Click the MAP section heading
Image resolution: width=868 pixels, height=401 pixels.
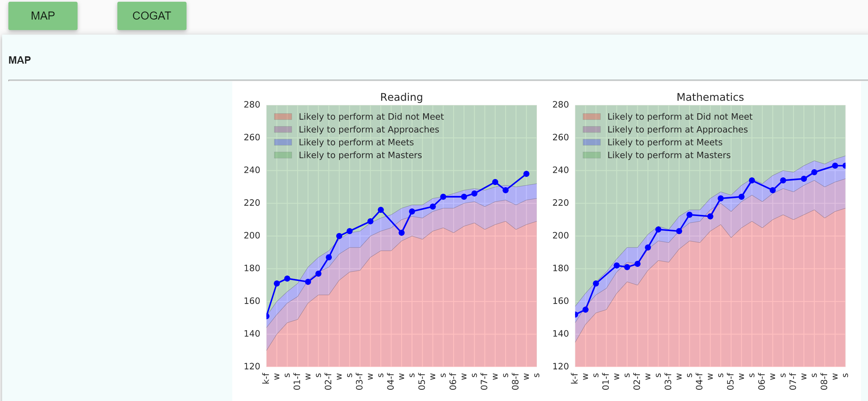coord(20,60)
